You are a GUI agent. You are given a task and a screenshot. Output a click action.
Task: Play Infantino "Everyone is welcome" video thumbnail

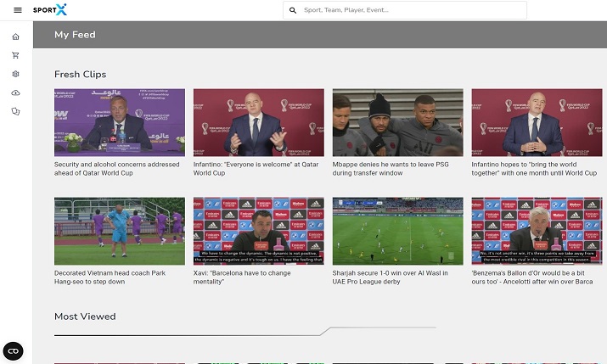coord(258,122)
